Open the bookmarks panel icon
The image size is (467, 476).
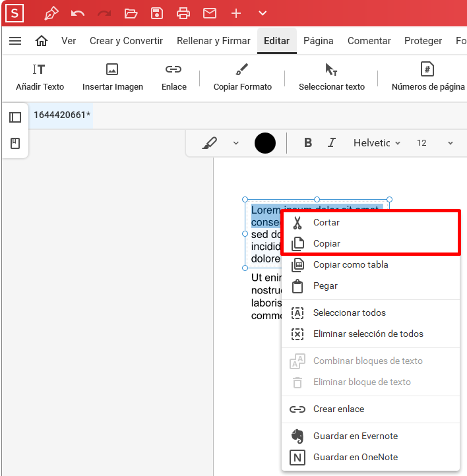click(x=15, y=143)
